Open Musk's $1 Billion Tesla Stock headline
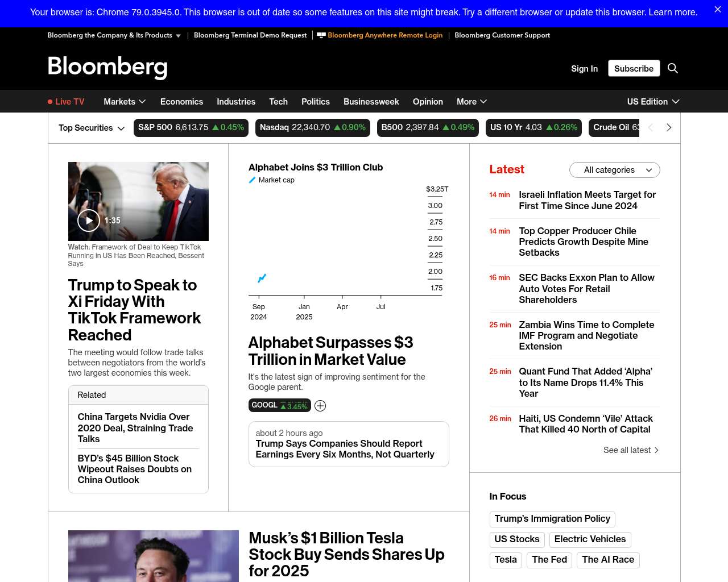 tap(346, 554)
